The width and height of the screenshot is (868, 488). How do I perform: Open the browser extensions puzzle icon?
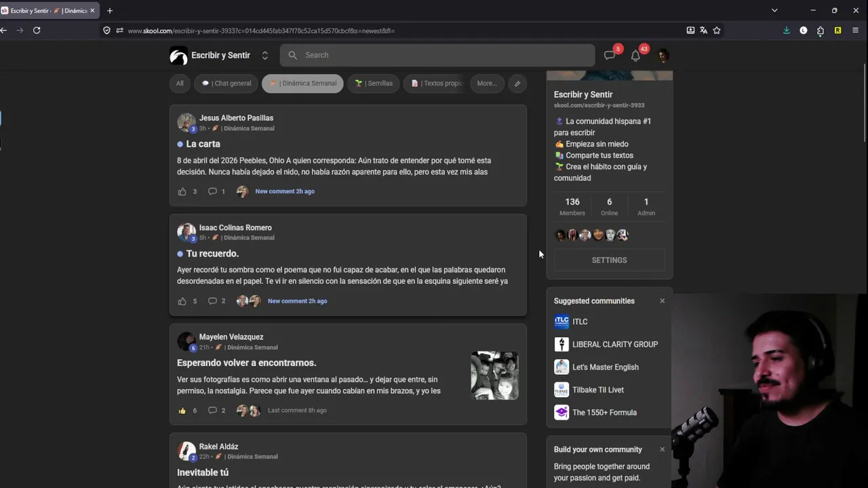(x=821, y=30)
